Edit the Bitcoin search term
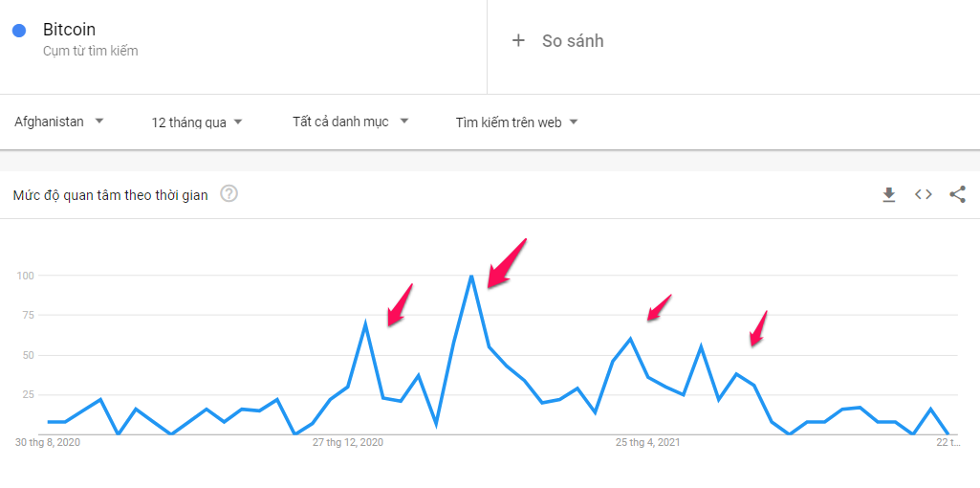This screenshot has height=488, width=980. tap(69, 30)
